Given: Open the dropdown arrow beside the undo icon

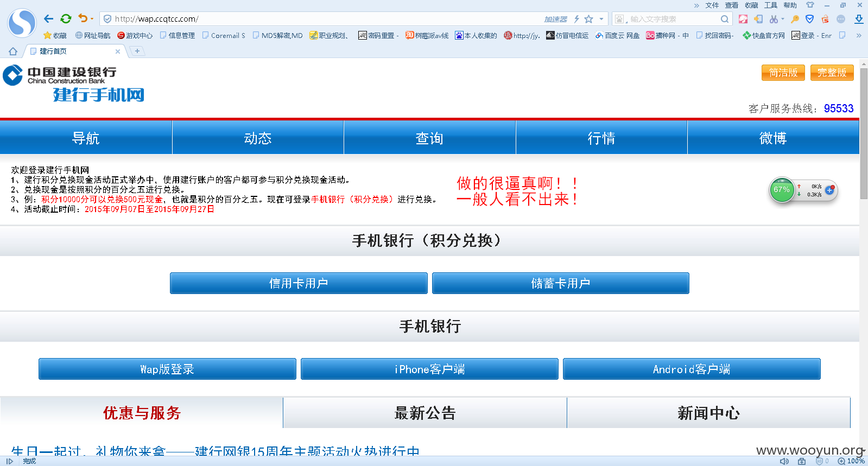Looking at the screenshot, I should click(x=92, y=19).
